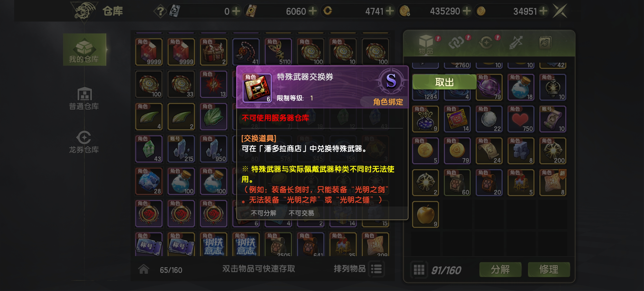644x291 pixels.
Task: Open the 龙券仓库 tab
Action: click(84, 142)
